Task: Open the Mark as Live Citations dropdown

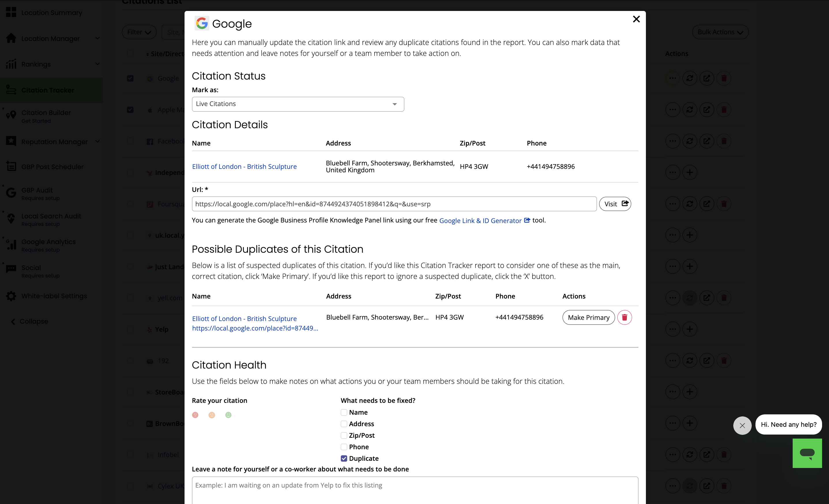Action: click(x=298, y=104)
